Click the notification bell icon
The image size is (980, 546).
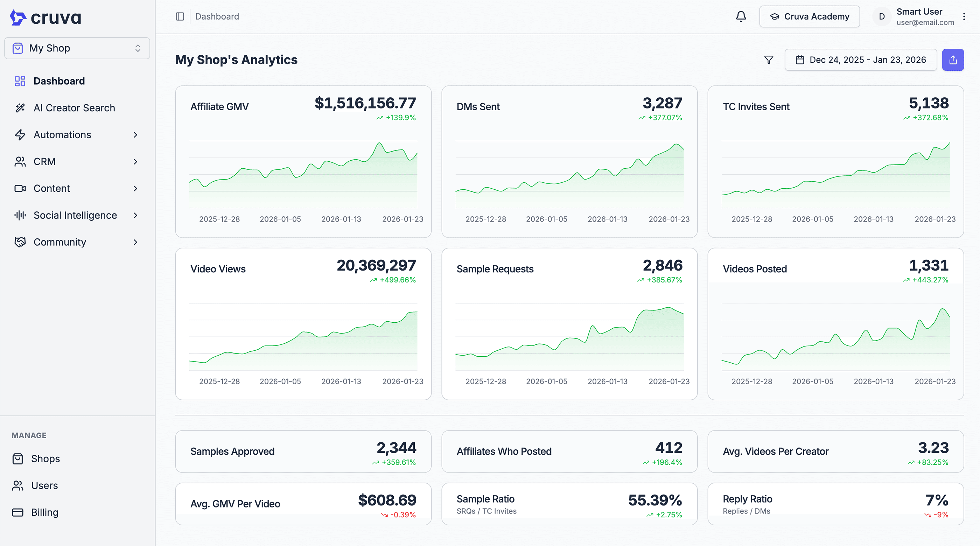click(x=741, y=16)
